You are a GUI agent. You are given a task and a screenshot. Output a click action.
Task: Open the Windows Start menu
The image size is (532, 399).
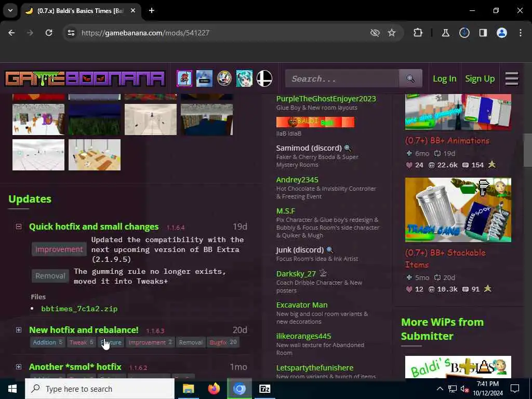12,389
